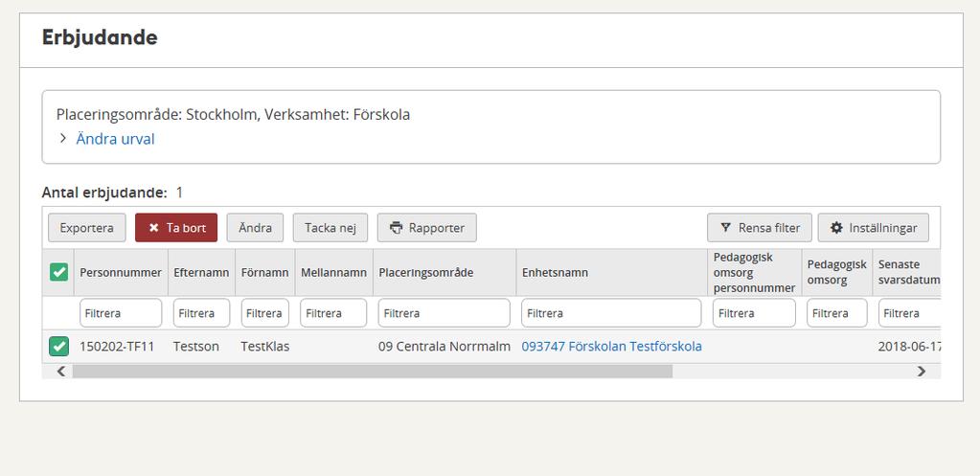
Task: Click the horizontal scrollbar thumb
Action: point(373,371)
